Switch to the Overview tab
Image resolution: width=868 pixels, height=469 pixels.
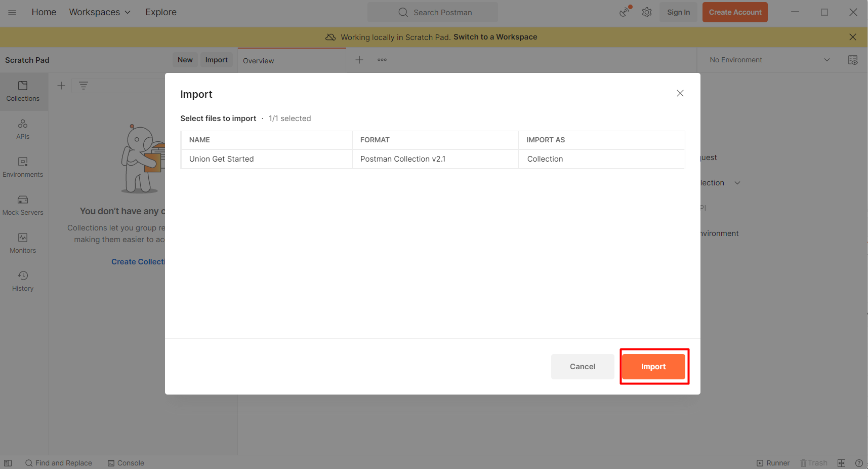292,60
